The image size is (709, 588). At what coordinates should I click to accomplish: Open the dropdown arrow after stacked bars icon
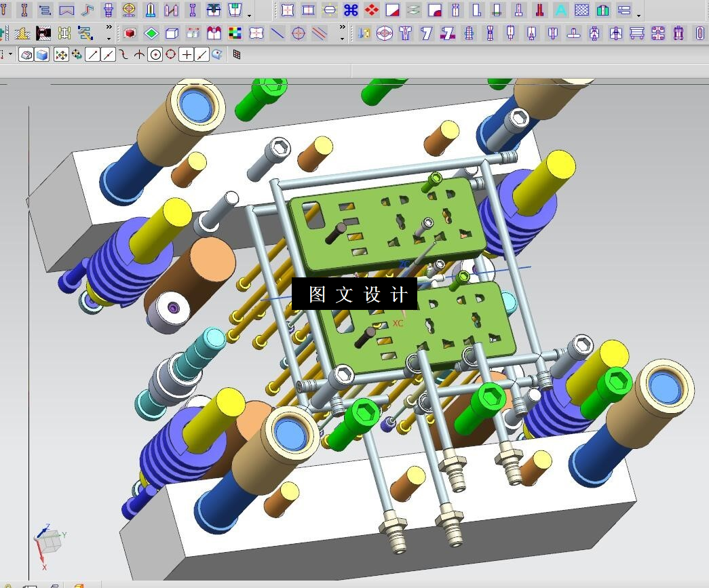638,16
